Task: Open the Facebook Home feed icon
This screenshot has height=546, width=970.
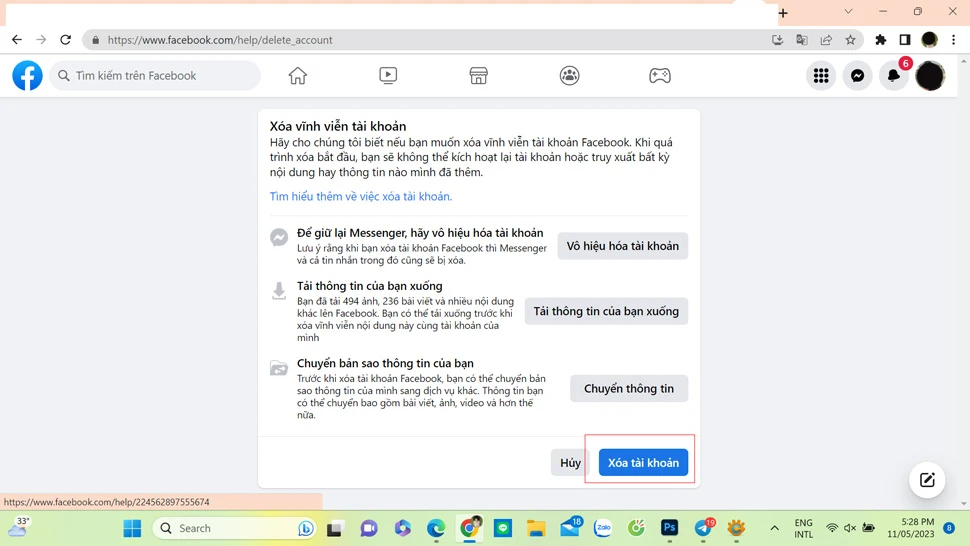Action: [298, 75]
